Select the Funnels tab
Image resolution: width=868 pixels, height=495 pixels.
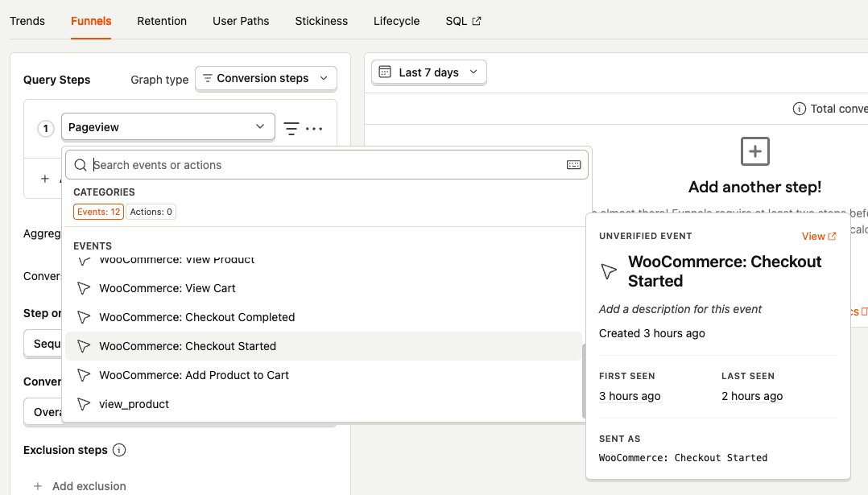91,21
